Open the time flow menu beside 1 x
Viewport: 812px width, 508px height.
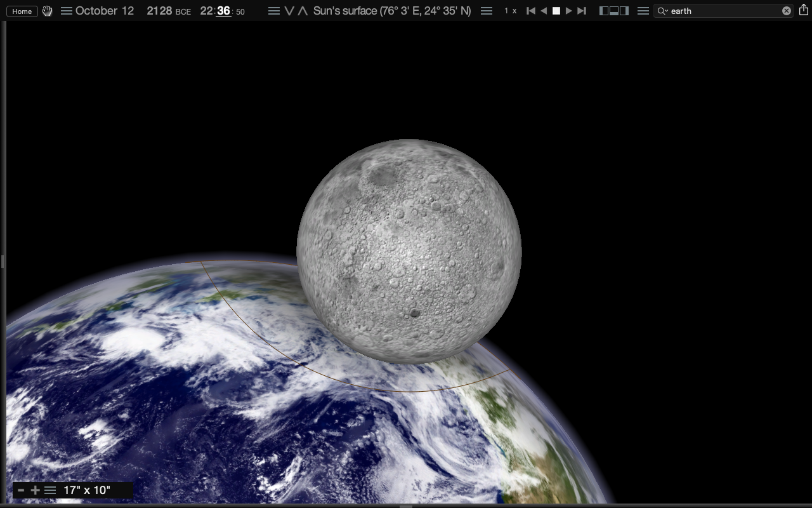point(487,11)
